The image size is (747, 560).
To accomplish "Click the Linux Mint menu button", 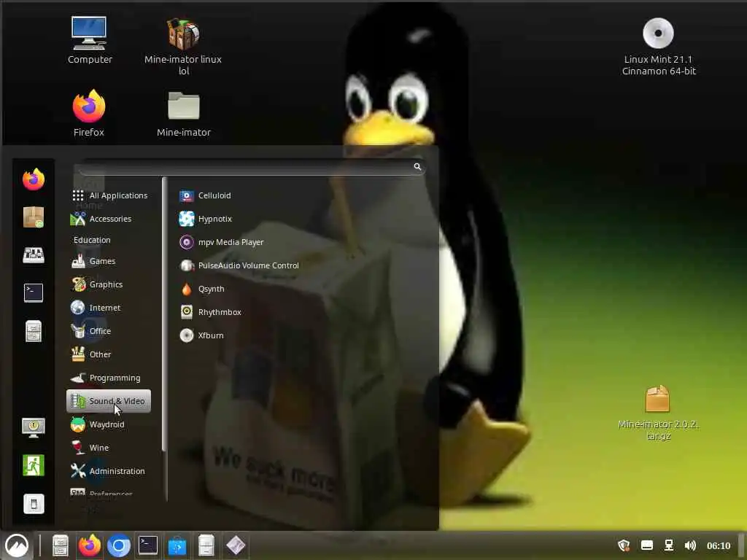I will coord(17,545).
